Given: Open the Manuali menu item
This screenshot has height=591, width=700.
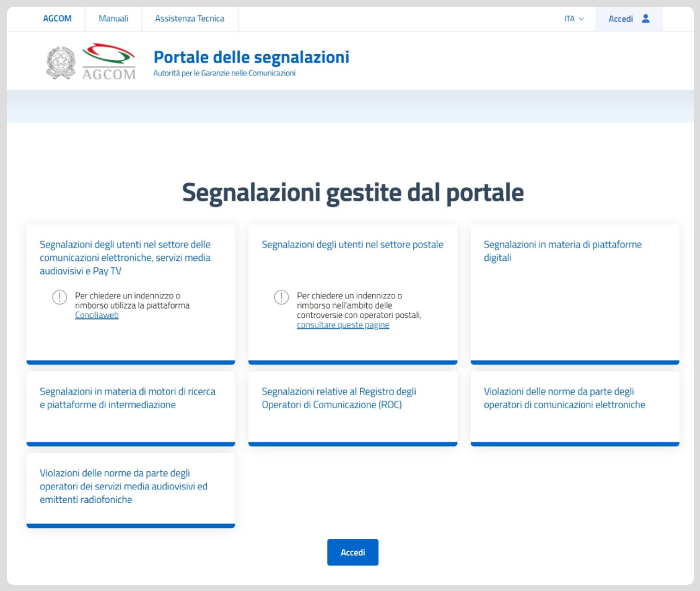Looking at the screenshot, I should (x=113, y=19).
